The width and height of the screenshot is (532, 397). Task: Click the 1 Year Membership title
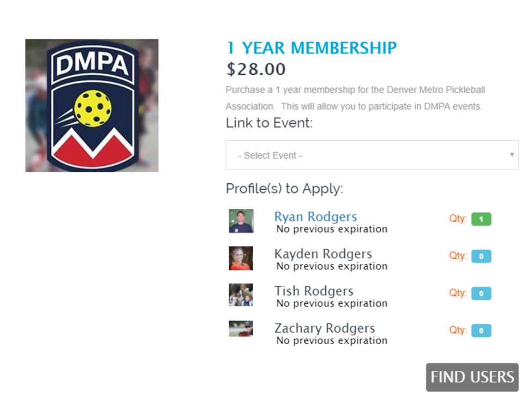[312, 48]
